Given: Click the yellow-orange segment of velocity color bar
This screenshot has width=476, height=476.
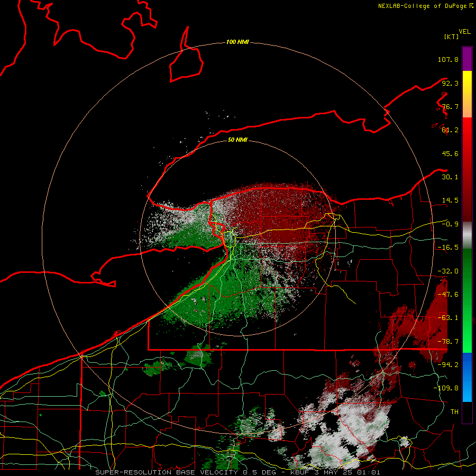Looking at the screenshot, I should (x=467, y=94).
